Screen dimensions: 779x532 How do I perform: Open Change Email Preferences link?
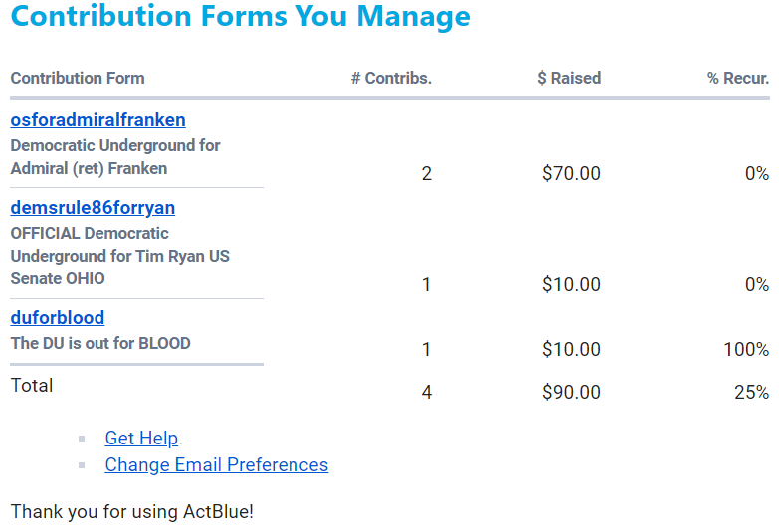click(x=216, y=465)
